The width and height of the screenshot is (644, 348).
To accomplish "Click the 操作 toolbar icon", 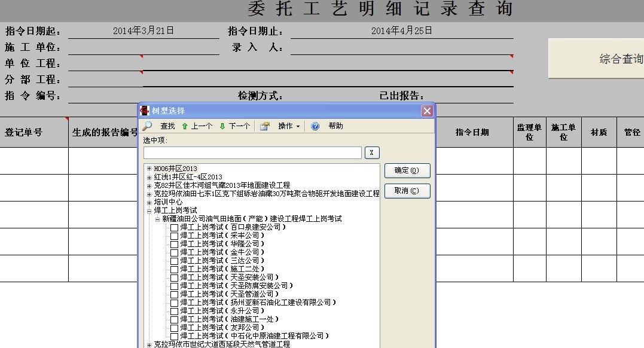I will 265,126.
